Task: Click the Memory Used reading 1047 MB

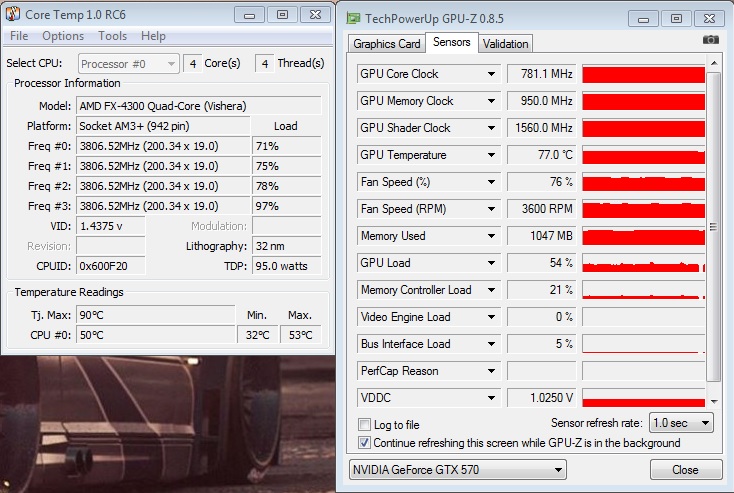Action: click(542, 236)
